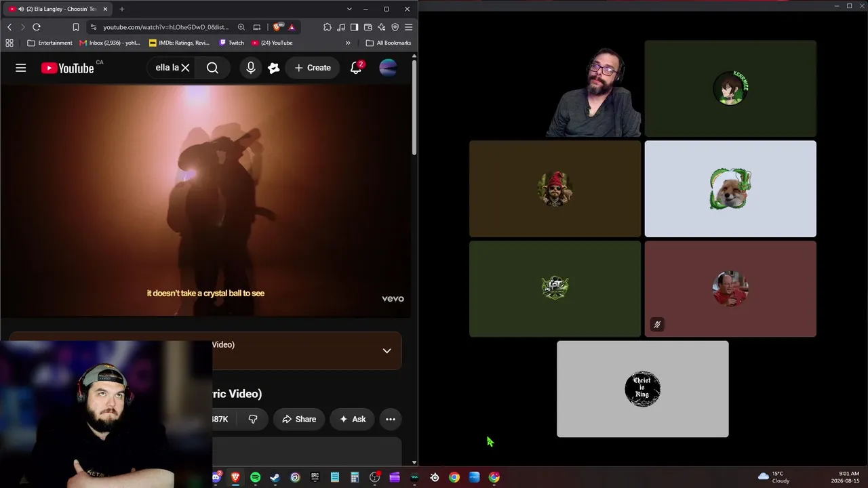Mute the tab via speaker icon

coord(21,9)
